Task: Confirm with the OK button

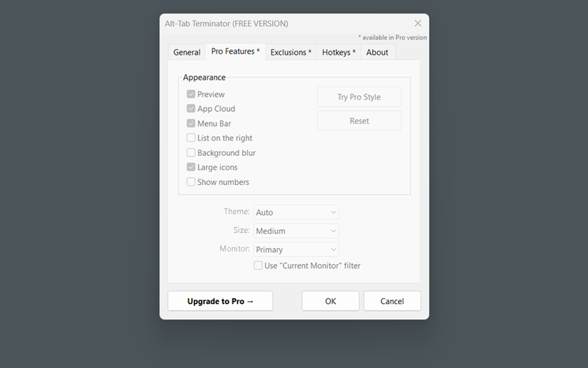Action: pyautogui.click(x=331, y=301)
